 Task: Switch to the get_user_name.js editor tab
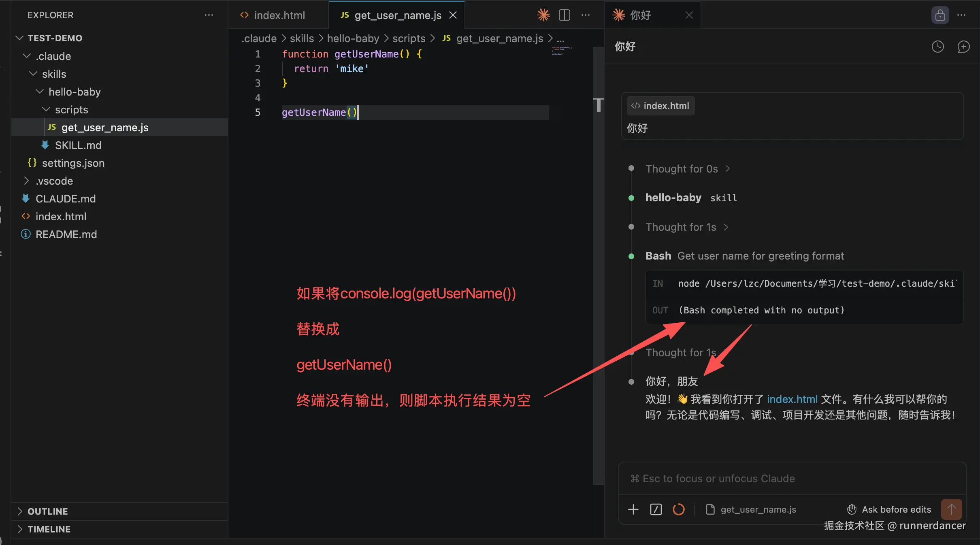click(x=397, y=15)
